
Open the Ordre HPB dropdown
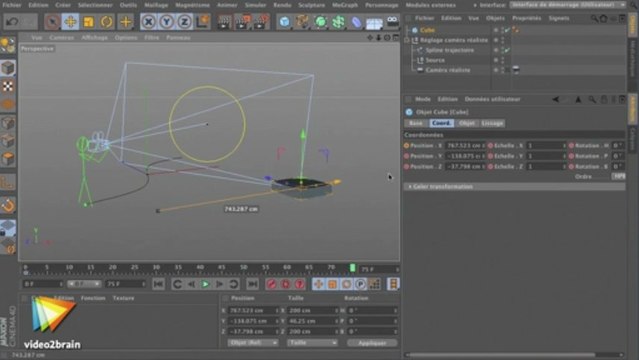[618, 177]
